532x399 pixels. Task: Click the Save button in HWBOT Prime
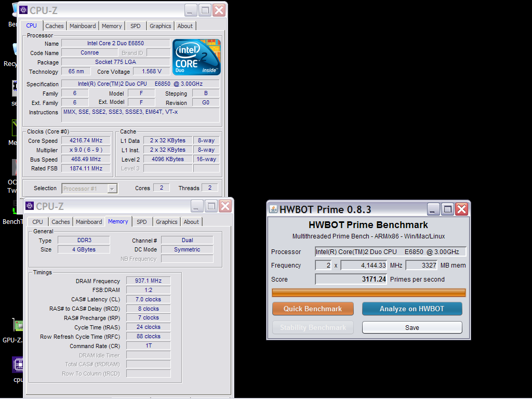pos(412,327)
